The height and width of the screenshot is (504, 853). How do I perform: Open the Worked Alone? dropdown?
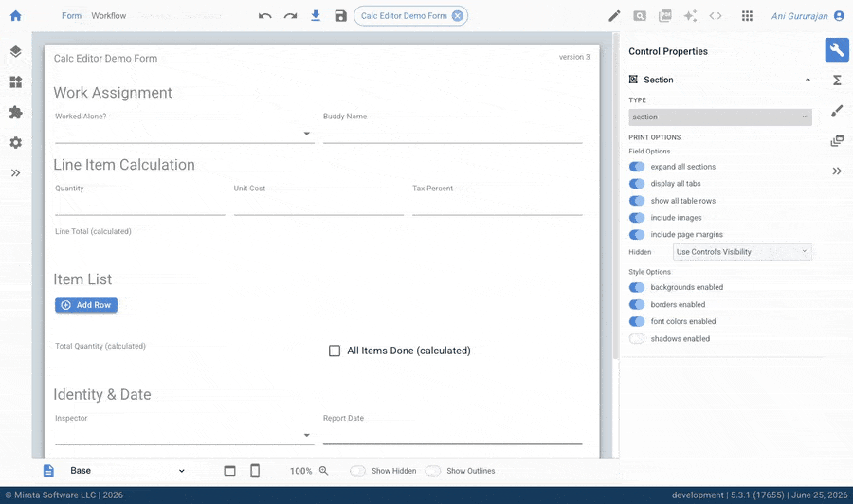185,134
